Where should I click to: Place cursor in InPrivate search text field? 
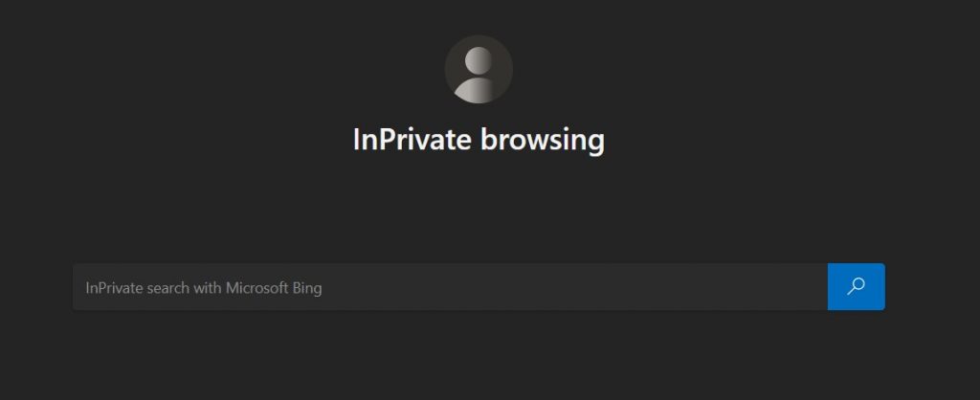[x=450, y=287]
